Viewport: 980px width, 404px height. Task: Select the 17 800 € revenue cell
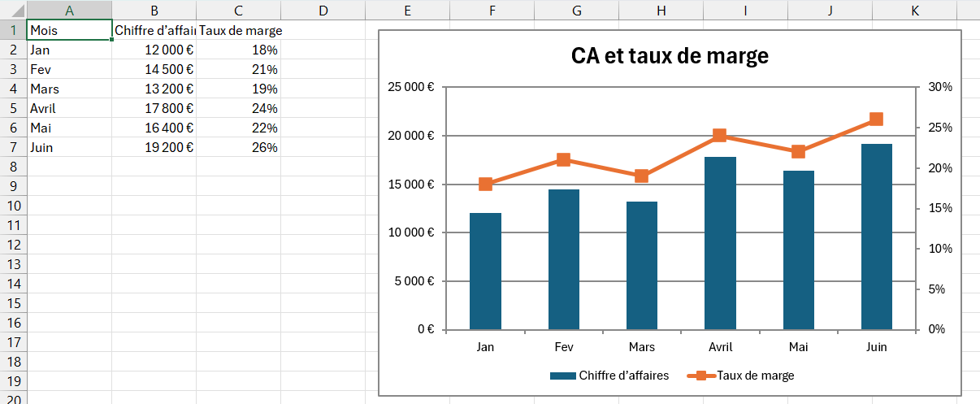[x=154, y=108]
